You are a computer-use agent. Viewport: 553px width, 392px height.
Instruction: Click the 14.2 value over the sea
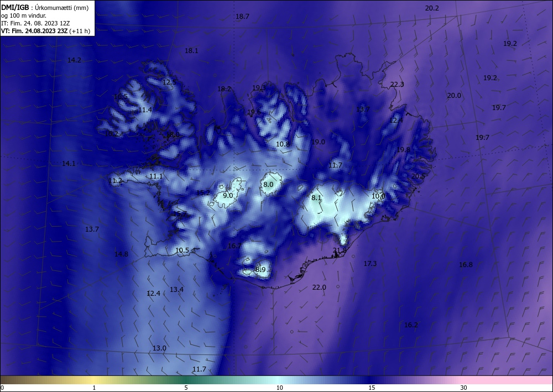(x=74, y=60)
